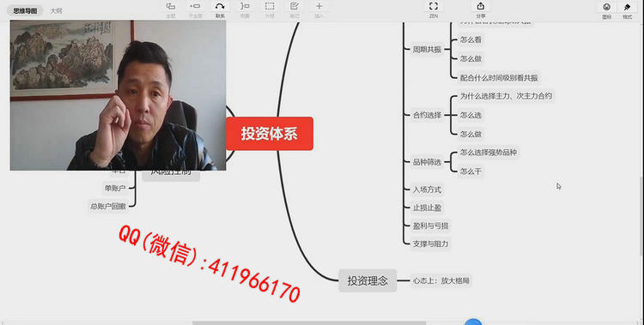The image size is (644, 325).
Task: Click the 品种筛选 branch node
Action: 427,162
